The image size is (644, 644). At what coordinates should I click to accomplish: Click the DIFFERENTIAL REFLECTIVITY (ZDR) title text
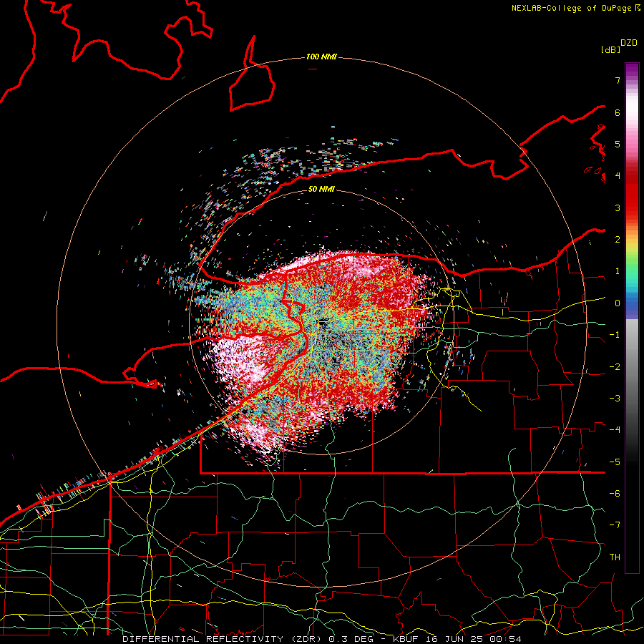pyautogui.click(x=223, y=639)
